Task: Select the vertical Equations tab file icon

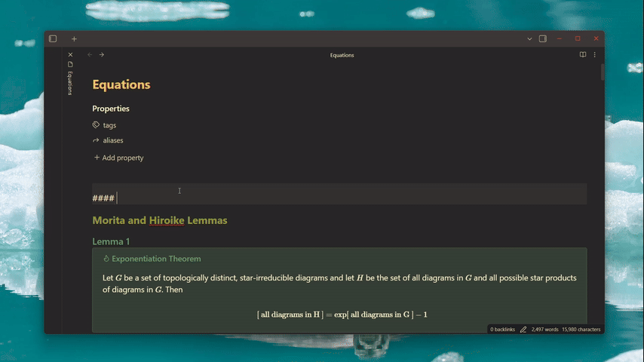Action: 70,65
